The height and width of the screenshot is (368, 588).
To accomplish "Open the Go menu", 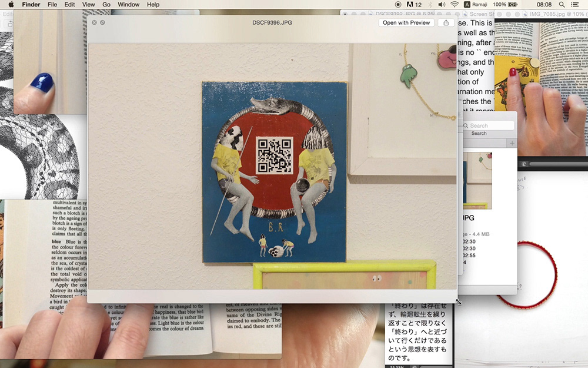I will 106,5.
